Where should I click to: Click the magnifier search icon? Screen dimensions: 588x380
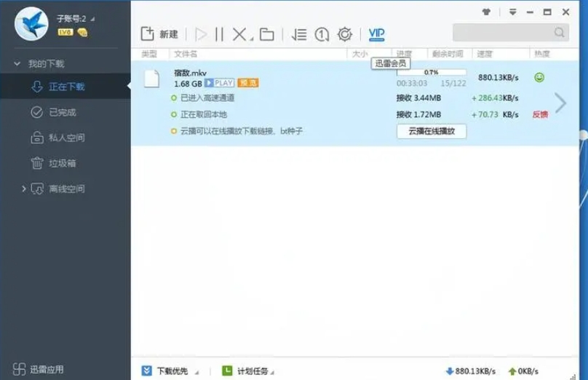(x=559, y=33)
